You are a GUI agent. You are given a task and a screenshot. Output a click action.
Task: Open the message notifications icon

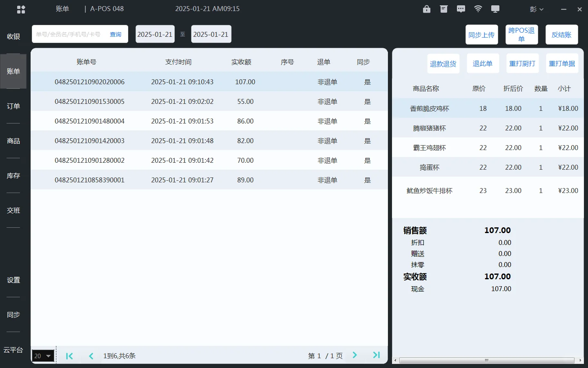click(461, 9)
